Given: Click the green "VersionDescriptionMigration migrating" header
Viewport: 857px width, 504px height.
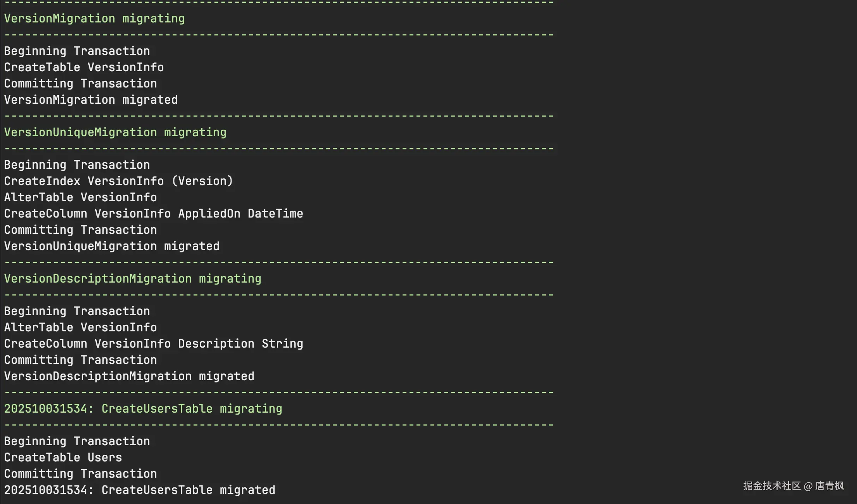Looking at the screenshot, I should pos(132,279).
